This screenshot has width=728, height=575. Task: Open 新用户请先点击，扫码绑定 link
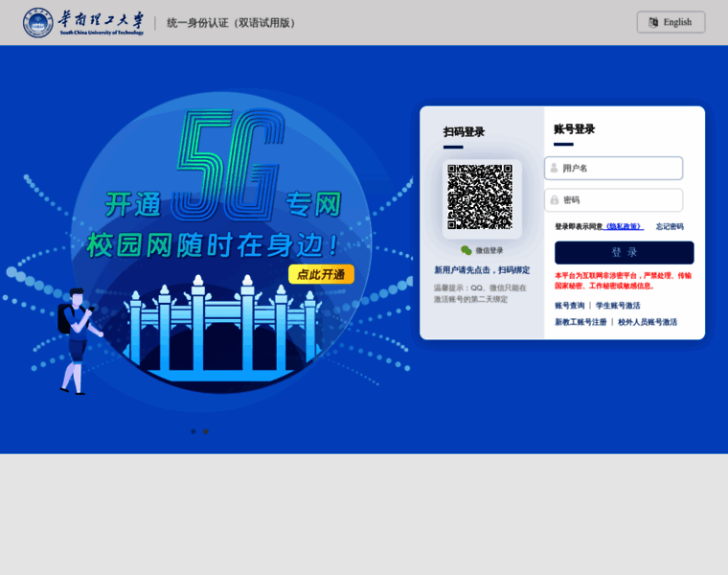482,270
